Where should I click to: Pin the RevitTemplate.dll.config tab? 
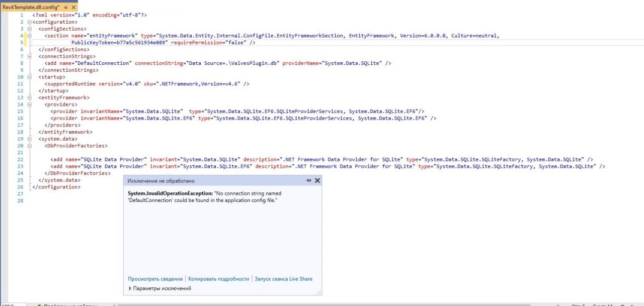point(66,8)
